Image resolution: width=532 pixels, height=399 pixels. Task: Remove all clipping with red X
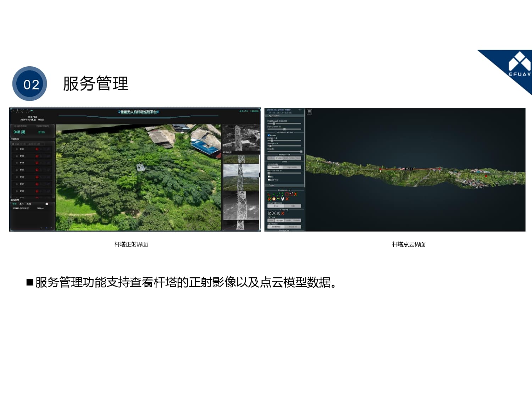(283, 213)
